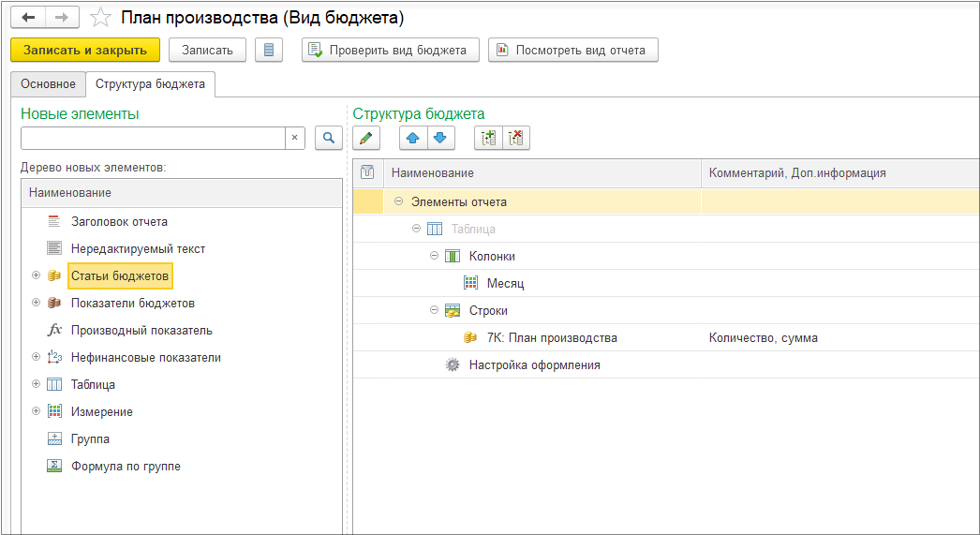This screenshot has width=980, height=535.
Task: Click the magnifier search button
Action: (x=328, y=138)
